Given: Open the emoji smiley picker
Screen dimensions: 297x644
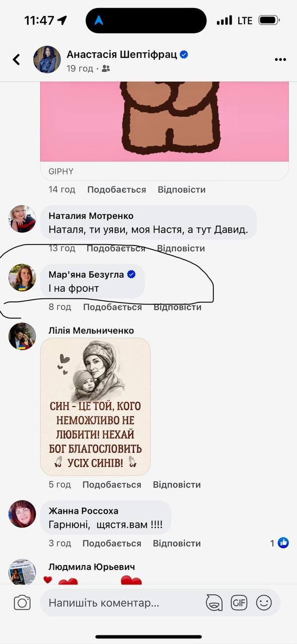Looking at the screenshot, I should (x=264, y=602).
